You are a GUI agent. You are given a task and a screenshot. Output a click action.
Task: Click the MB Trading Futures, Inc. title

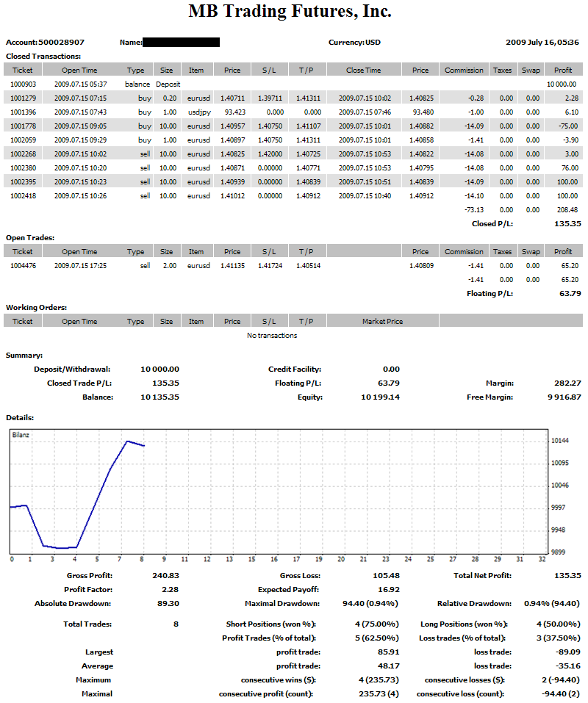point(290,12)
